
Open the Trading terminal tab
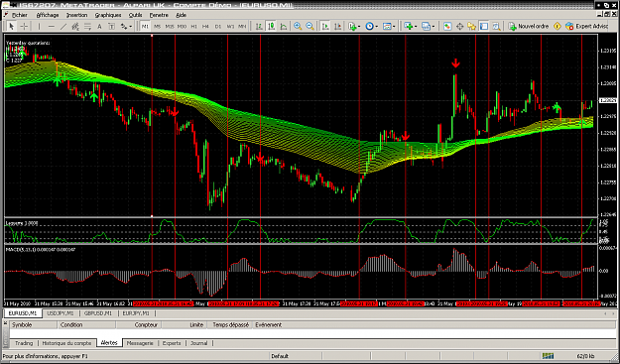tap(24, 343)
